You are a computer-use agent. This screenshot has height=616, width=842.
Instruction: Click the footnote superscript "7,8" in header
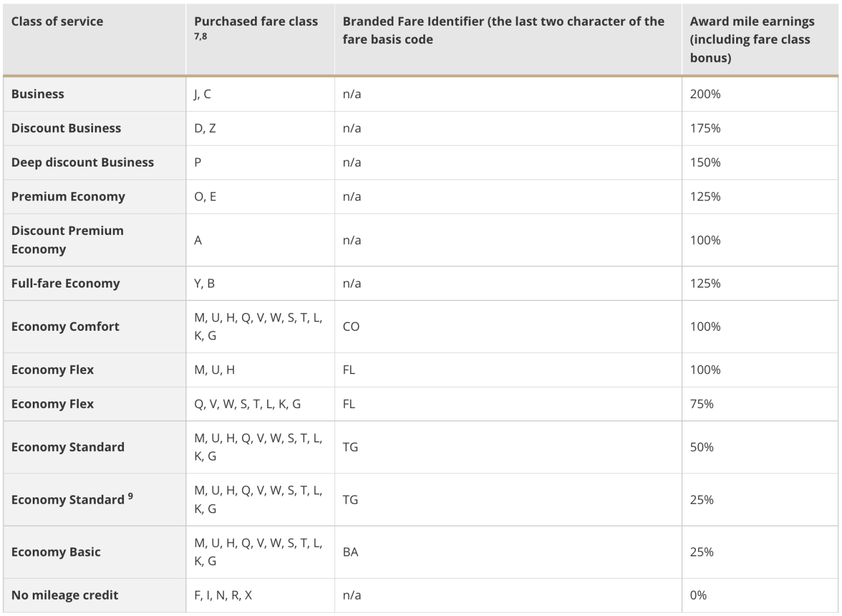(x=201, y=37)
